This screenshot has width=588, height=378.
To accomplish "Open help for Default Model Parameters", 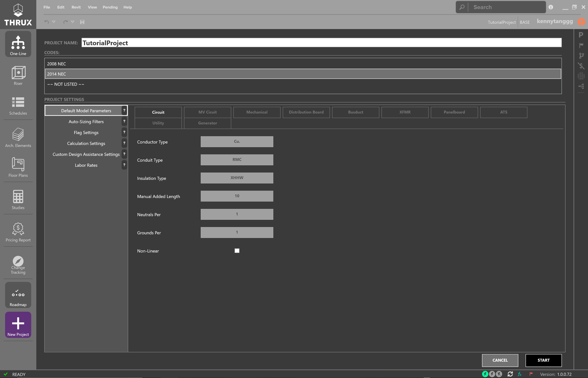I will 124,110.
